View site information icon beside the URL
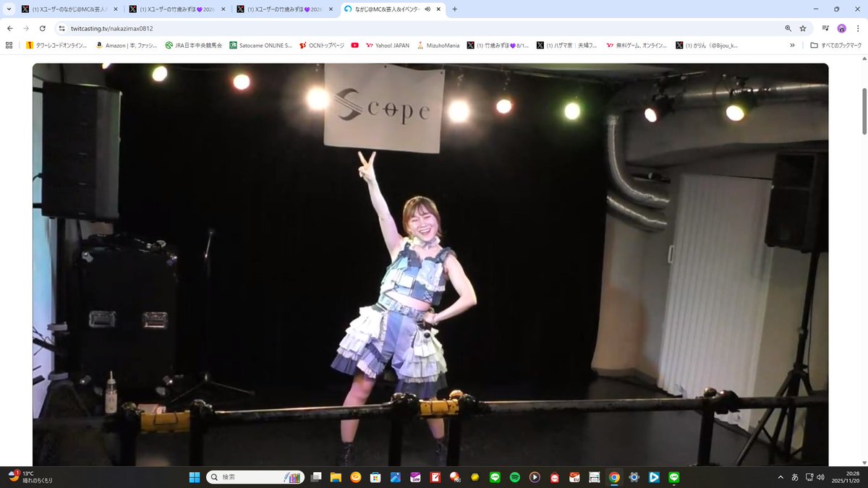Screen dimensions: 868x488 click(62, 28)
